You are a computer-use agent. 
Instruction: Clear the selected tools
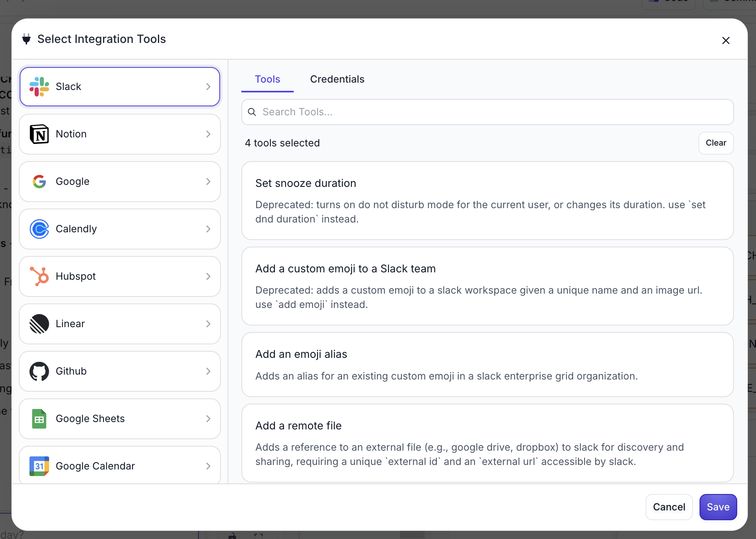point(715,143)
